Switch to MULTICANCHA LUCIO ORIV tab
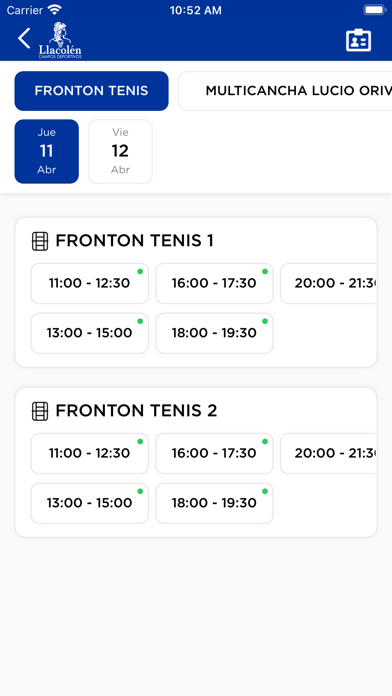Viewport: 392px width, 696px height. point(285,91)
